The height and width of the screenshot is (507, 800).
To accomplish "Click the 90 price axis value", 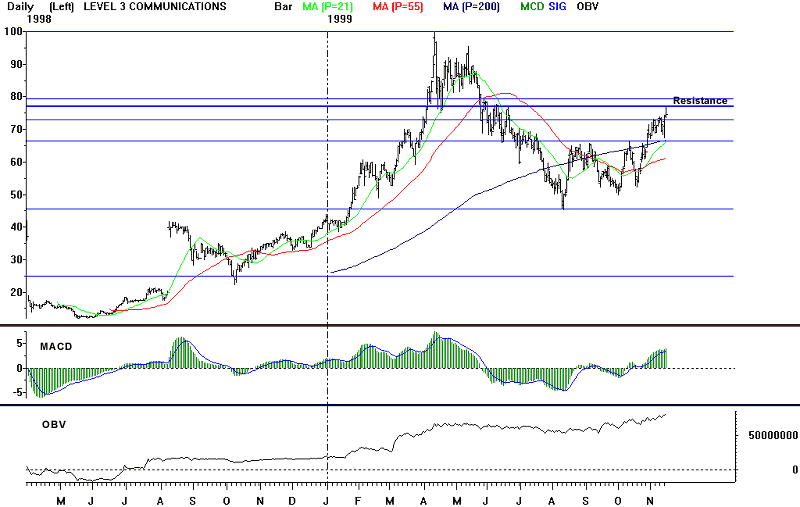I will point(16,64).
